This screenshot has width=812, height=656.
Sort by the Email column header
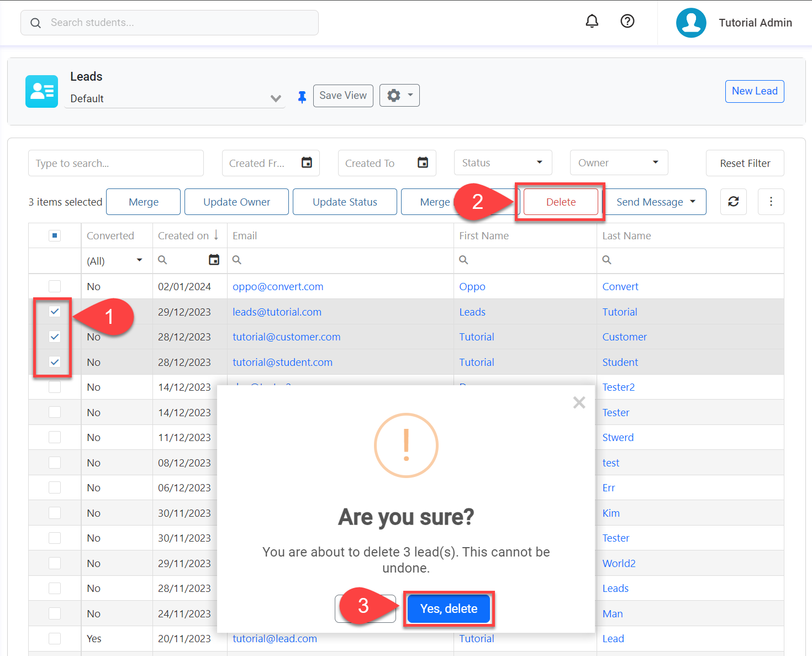[245, 235]
